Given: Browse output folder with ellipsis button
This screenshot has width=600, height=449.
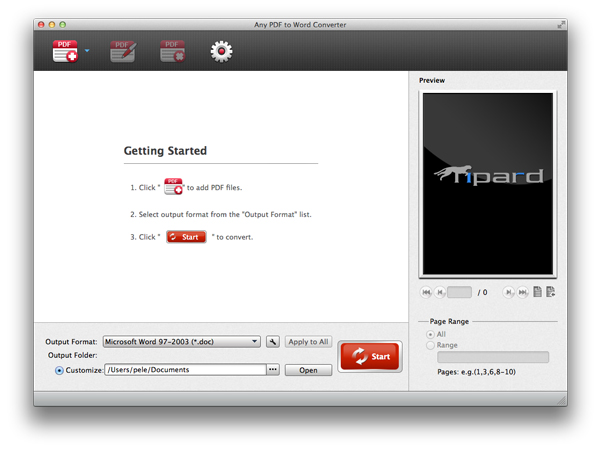Looking at the screenshot, I should click(x=273, y=370).
